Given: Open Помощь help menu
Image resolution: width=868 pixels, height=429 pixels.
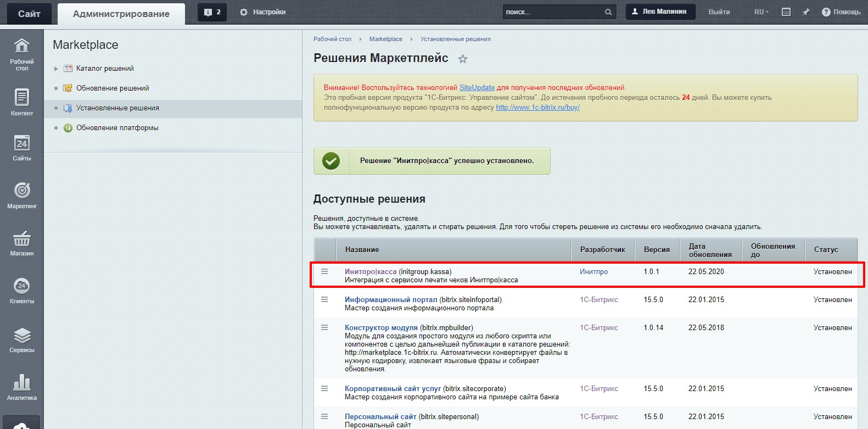Looking at the screenshot, I should [x=841, y=12].
